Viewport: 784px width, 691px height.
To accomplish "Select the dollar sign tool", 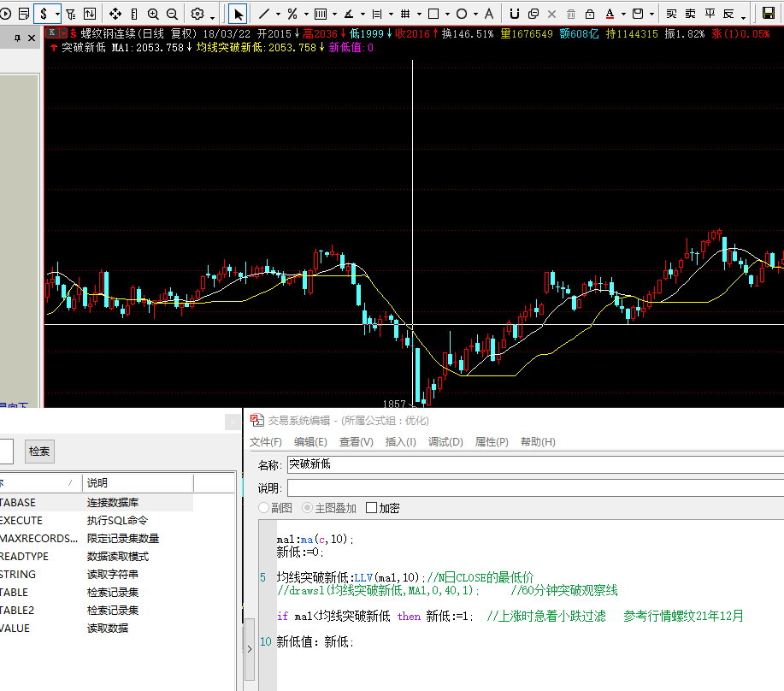I will (x=44, y=14).
